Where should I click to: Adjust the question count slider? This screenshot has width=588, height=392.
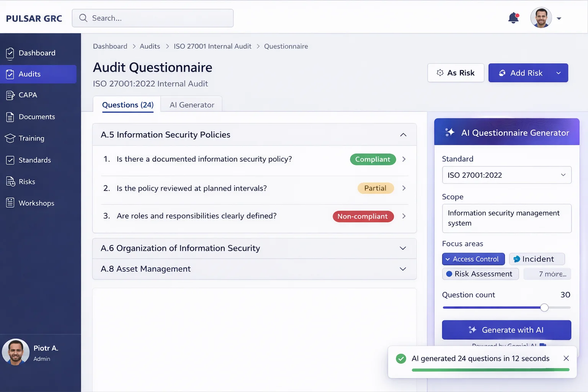tap(544, 307)
